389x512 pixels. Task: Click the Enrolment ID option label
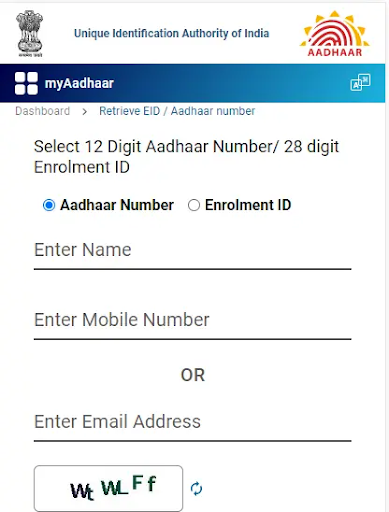coord(248,205)
